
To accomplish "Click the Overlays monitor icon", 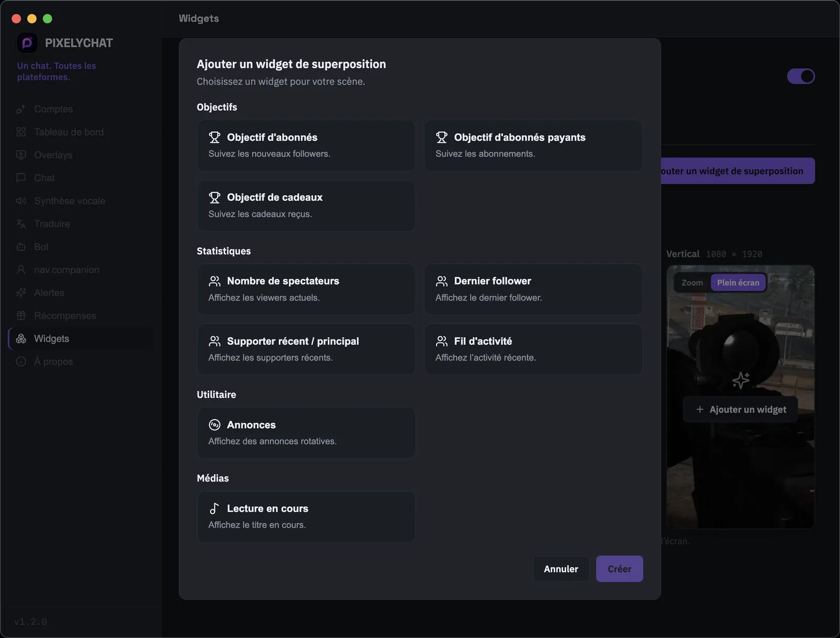I will (x=21, y=155).
